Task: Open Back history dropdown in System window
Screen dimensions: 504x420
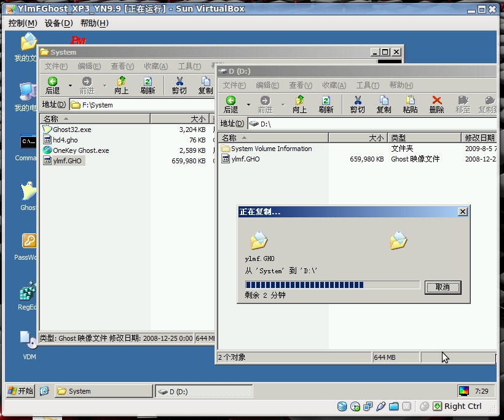Action: tap(70, 86)
